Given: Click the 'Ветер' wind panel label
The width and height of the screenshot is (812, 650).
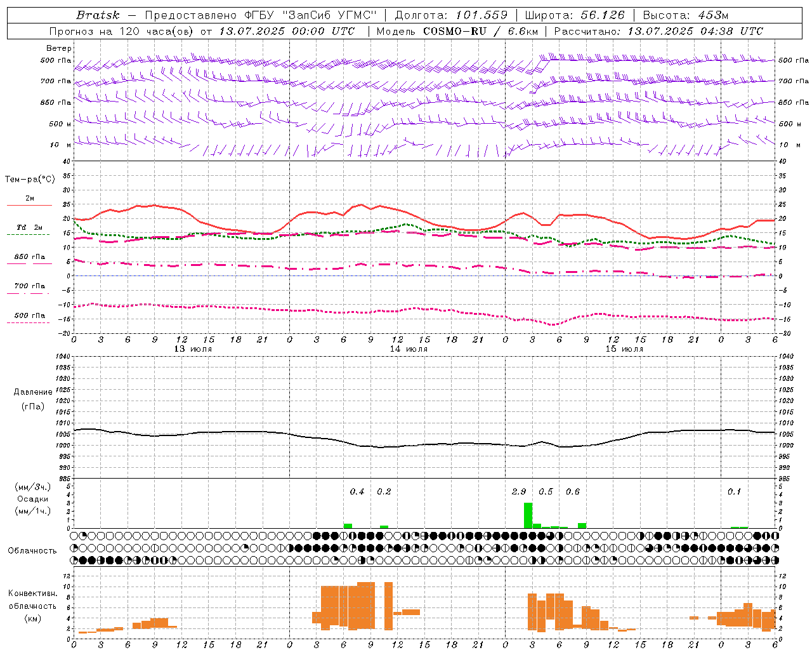Looking at the screenshot, I should pyautogui.click(x=58, y=48).
